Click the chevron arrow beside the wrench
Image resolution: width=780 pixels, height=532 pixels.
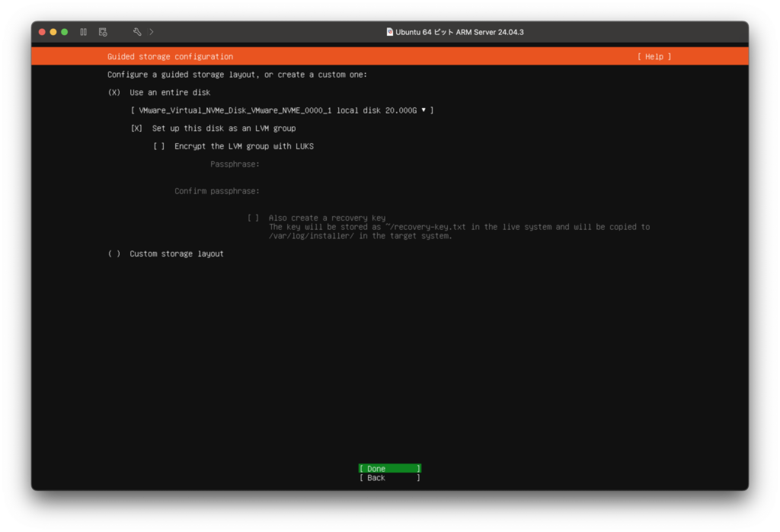tap(152, 32)
